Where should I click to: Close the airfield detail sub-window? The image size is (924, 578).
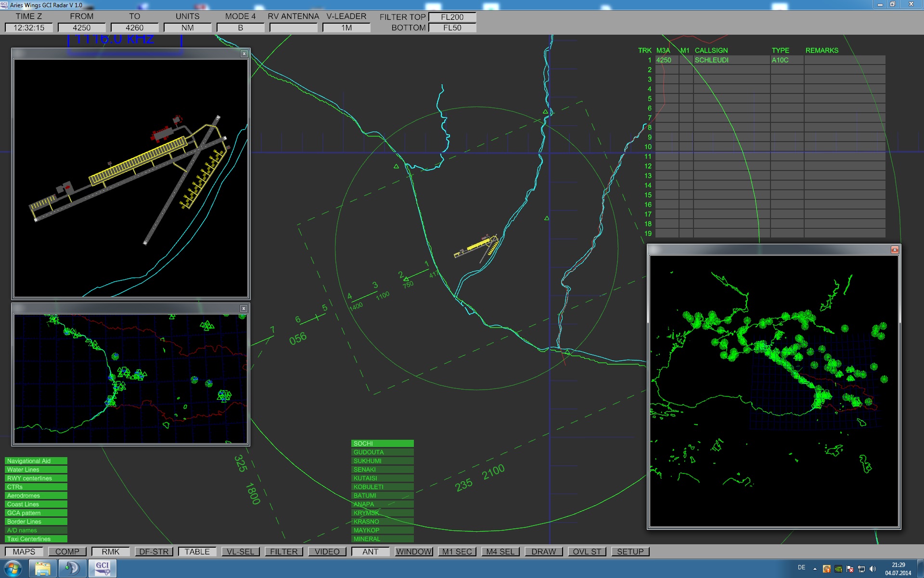244,53
